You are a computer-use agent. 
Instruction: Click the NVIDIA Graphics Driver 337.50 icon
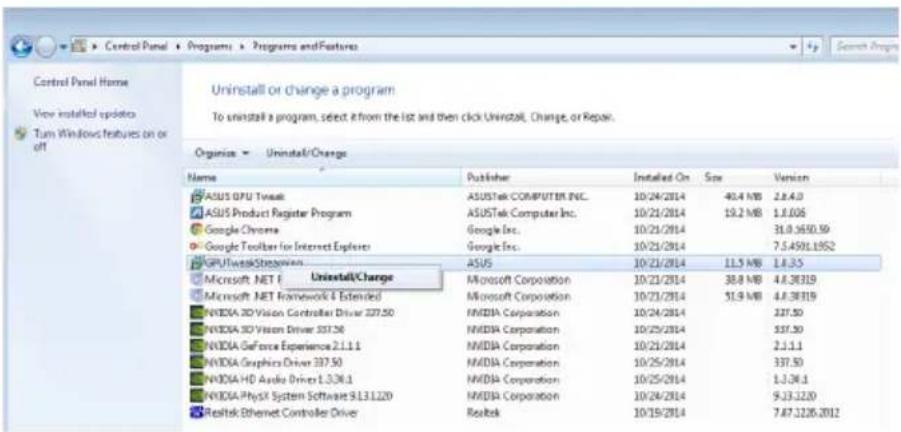point(196,363)
